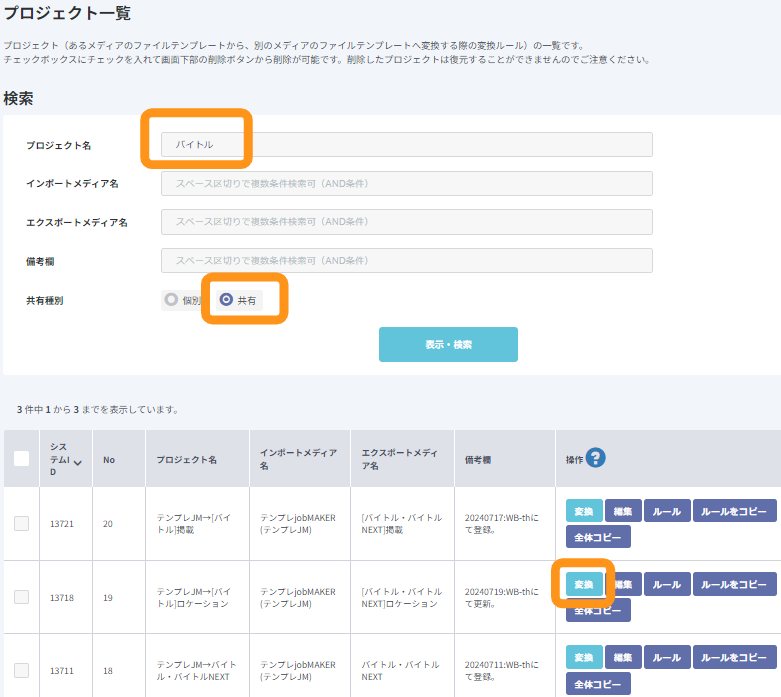Click ルール button for project No 19

tap(667, 584)
